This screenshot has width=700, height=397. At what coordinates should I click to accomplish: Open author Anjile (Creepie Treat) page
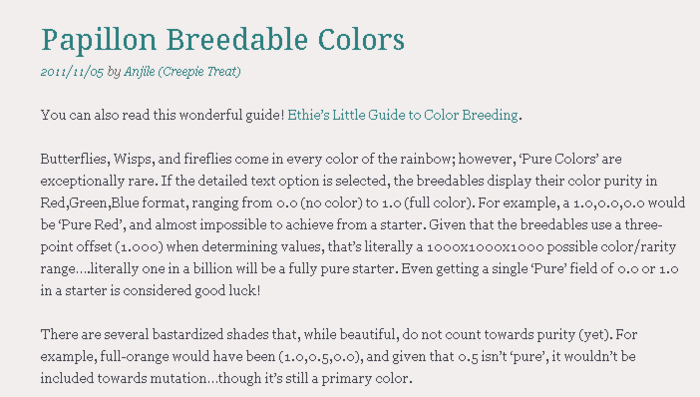pyautogui.click(x=182, y=71)
